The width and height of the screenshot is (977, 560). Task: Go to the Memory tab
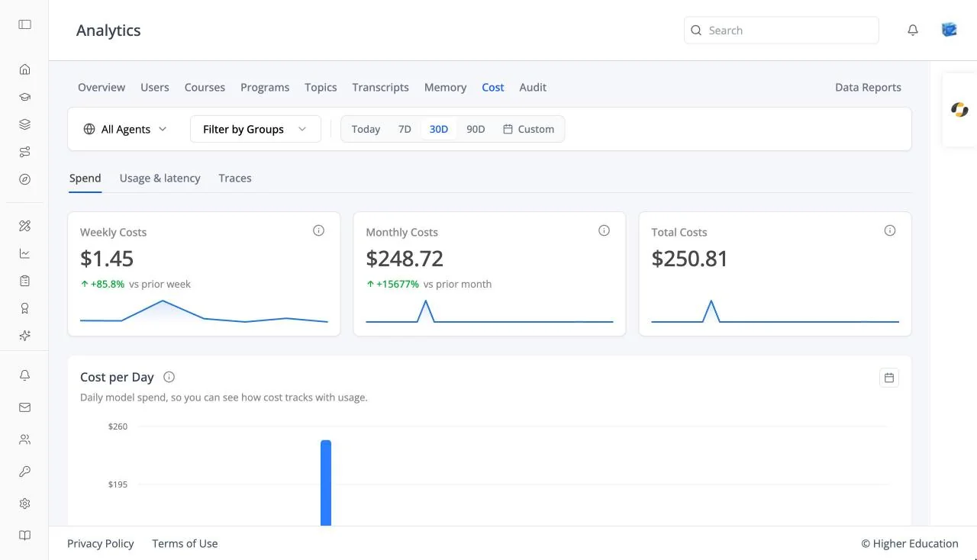pyautogui.click(x=445, y=87)
